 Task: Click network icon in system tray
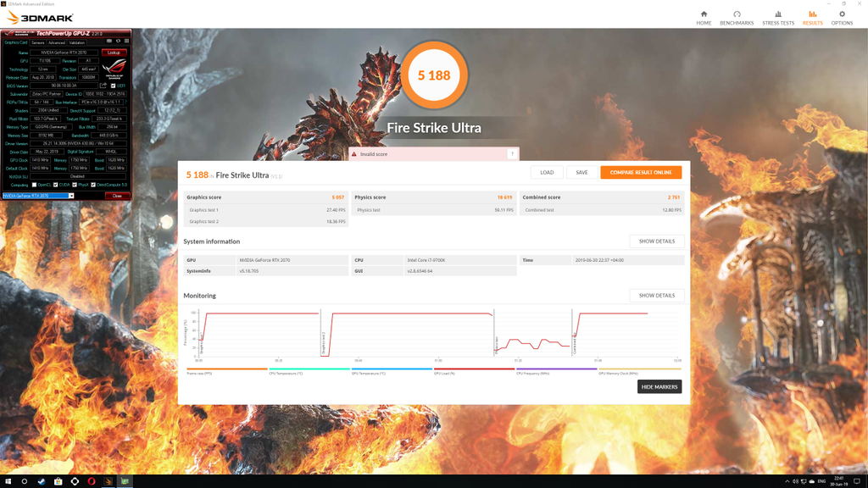(x=804, y=481)
